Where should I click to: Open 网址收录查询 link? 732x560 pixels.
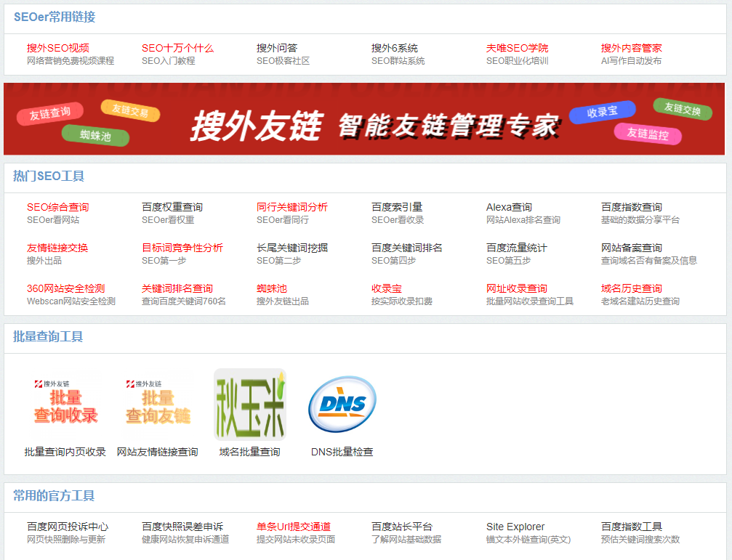click(x=517, y=288)
